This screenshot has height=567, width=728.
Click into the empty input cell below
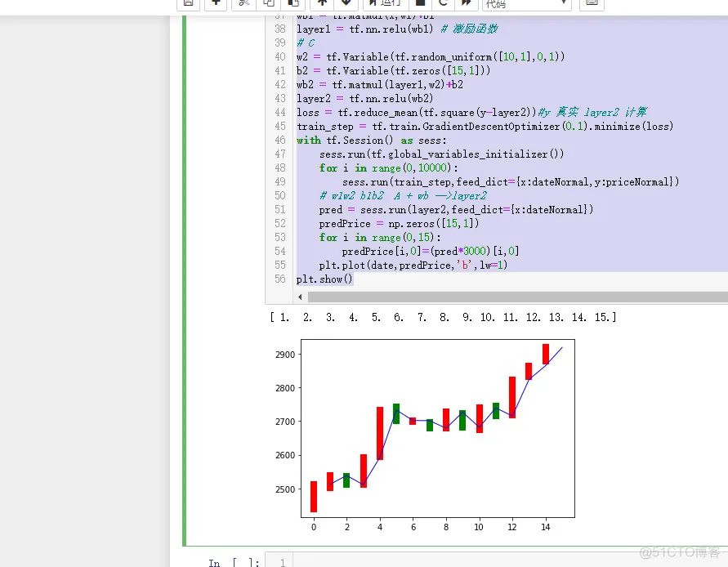[510, 560]
